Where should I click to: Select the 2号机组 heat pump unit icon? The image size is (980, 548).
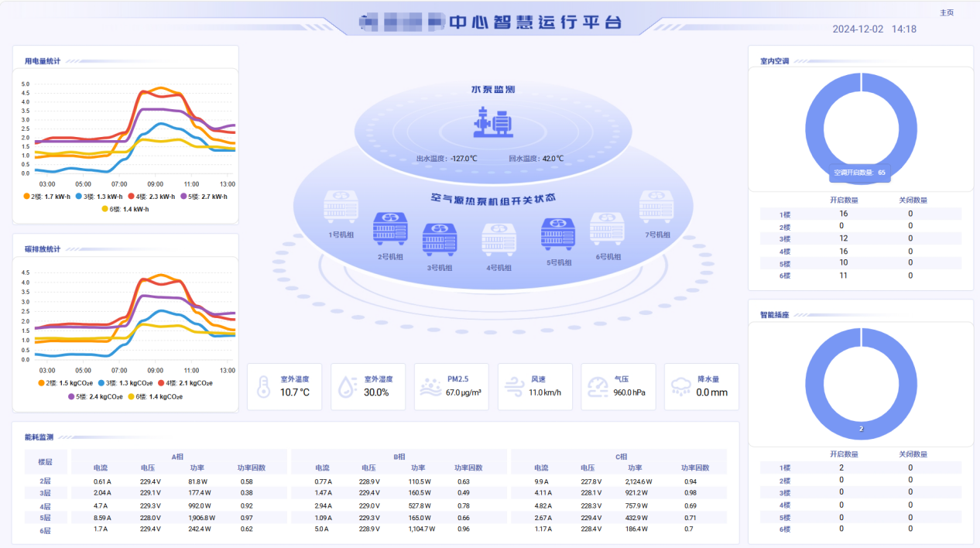390,229
